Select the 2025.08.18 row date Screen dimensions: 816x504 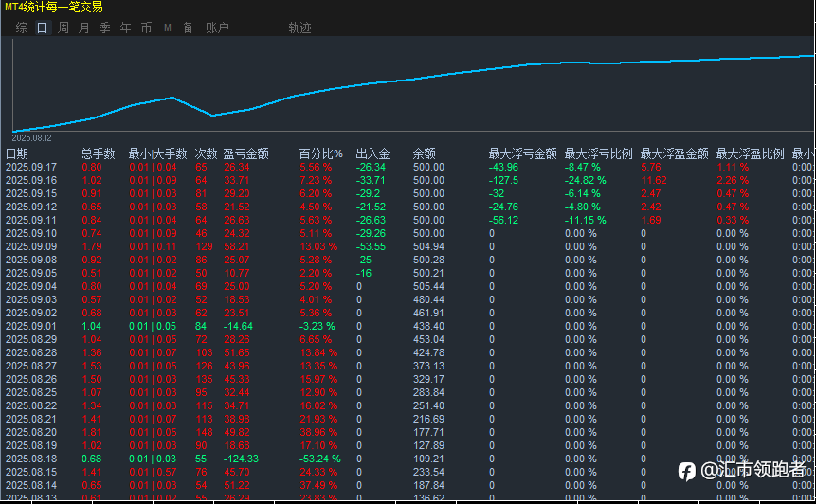tap(31, 459)
